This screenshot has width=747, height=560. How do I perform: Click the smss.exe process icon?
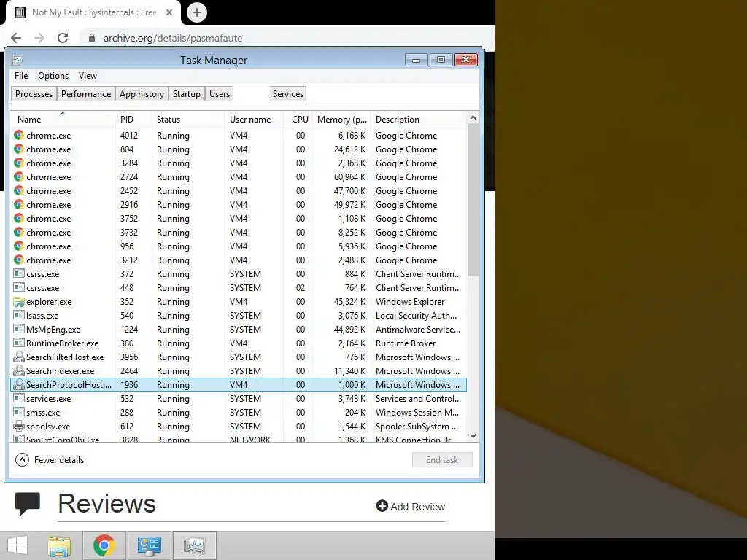(18, 412)
